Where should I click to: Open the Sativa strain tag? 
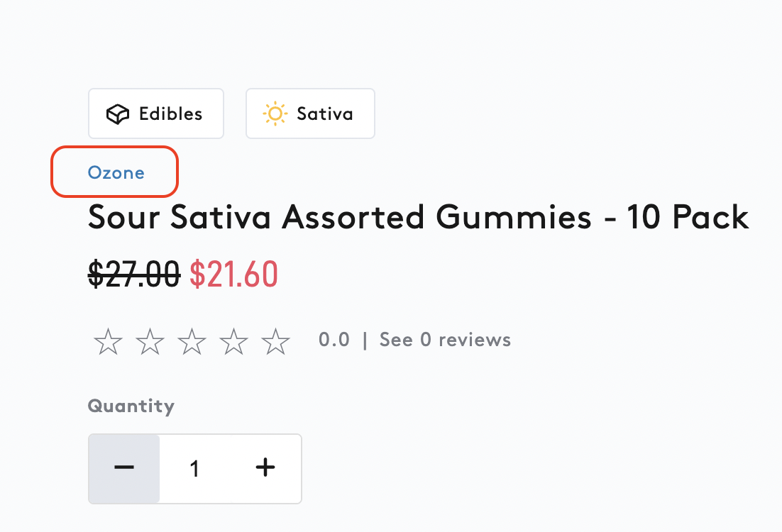pos(310,113)
